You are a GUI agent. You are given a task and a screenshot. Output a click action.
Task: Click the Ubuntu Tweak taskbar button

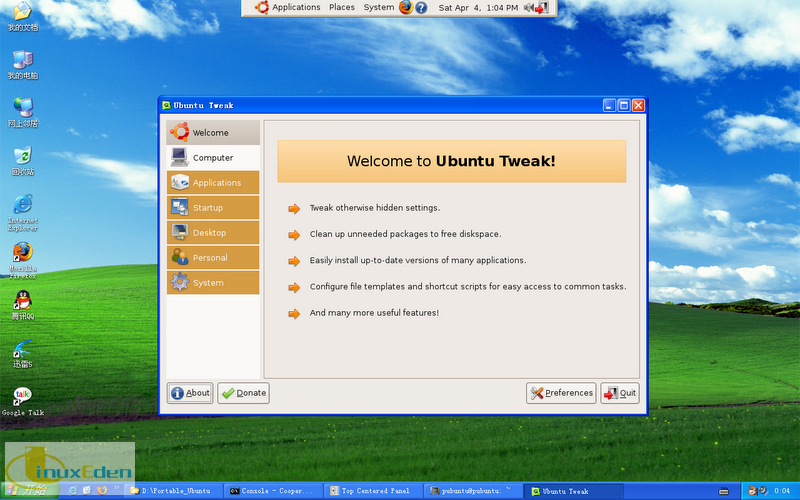tap(574, 491)
